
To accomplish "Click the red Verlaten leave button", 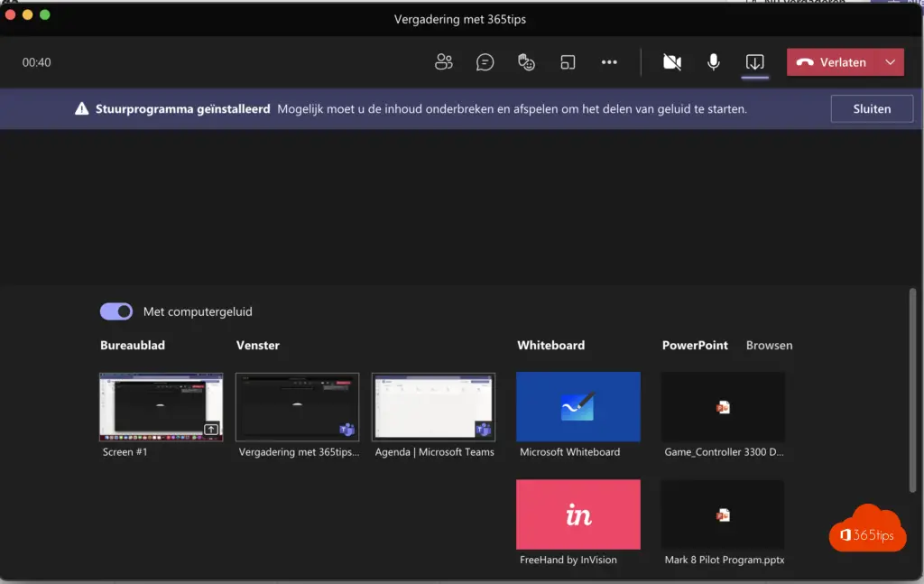I will 831,62.
